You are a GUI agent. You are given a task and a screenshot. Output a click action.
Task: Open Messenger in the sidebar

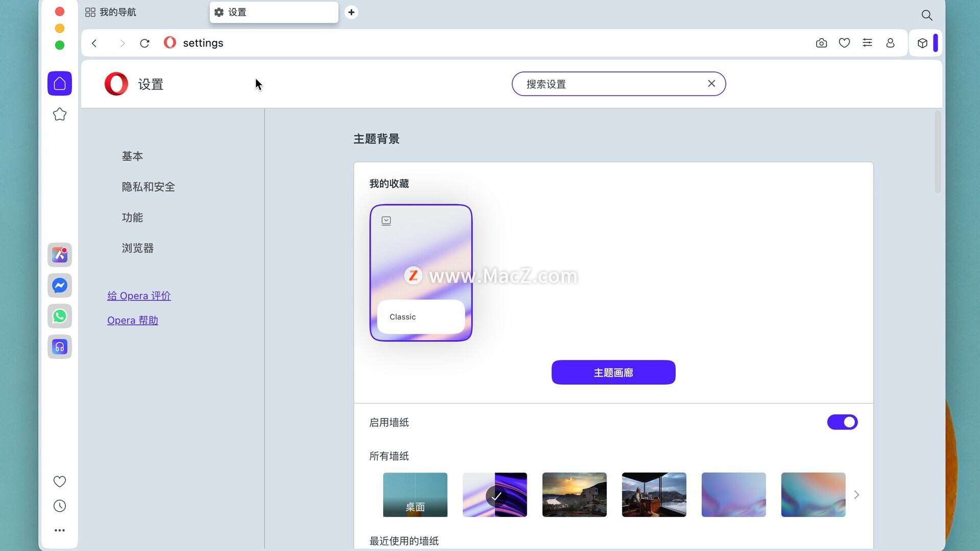pyautogui.click(x=60, y=285)
